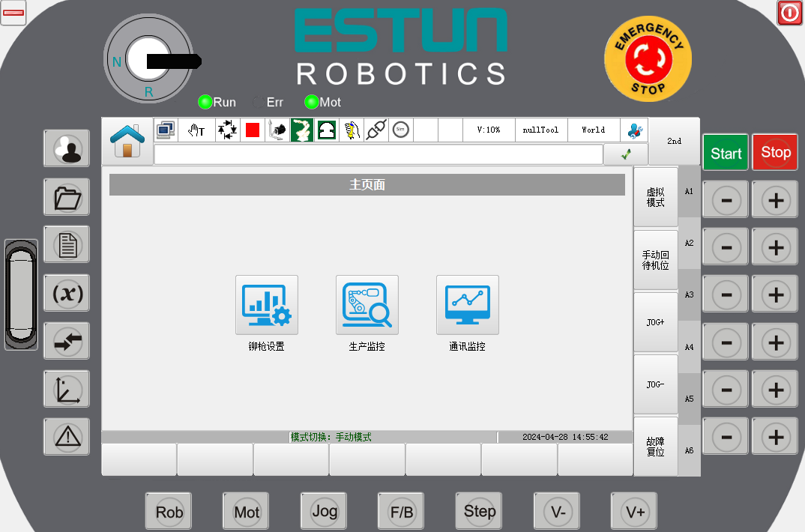
Task: Click the plug connection icon
Action: 376,130
